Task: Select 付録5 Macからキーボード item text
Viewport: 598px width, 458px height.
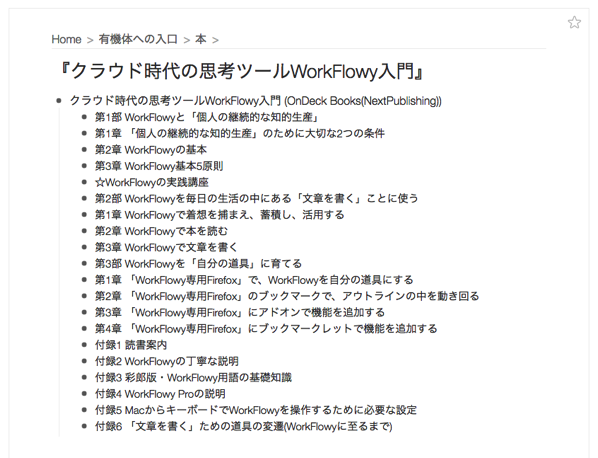Action: 256,410
